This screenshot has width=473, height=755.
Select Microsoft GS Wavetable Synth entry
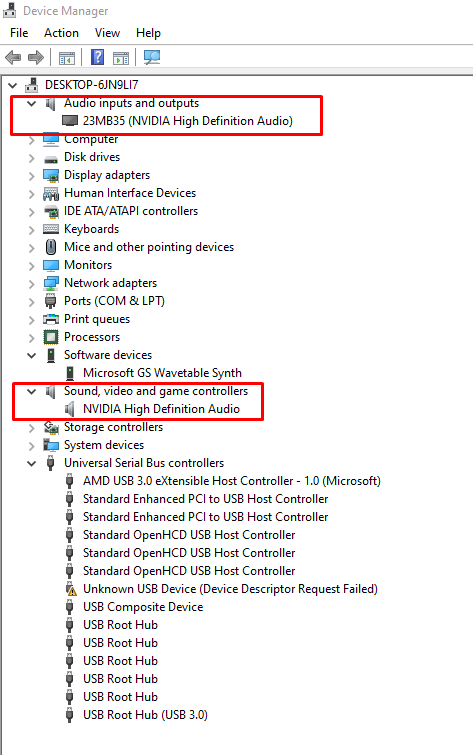pos(162,373)
